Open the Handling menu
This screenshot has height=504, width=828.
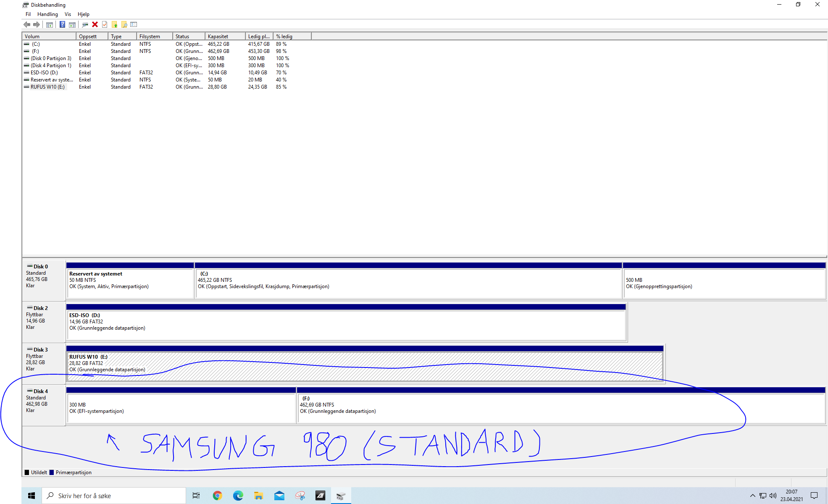point(45,13)
